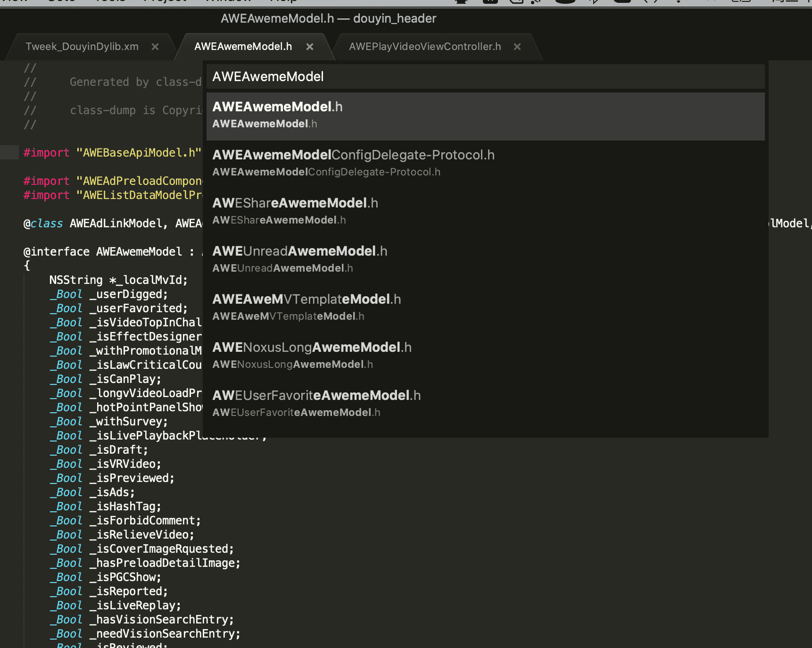812x648 pixels.
Task: Click the _isHashTag variable line
Action: tap(106, 507)
